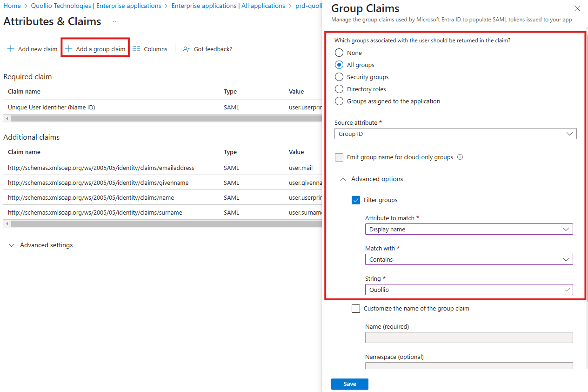Click the Save button

tap(349, 384)
